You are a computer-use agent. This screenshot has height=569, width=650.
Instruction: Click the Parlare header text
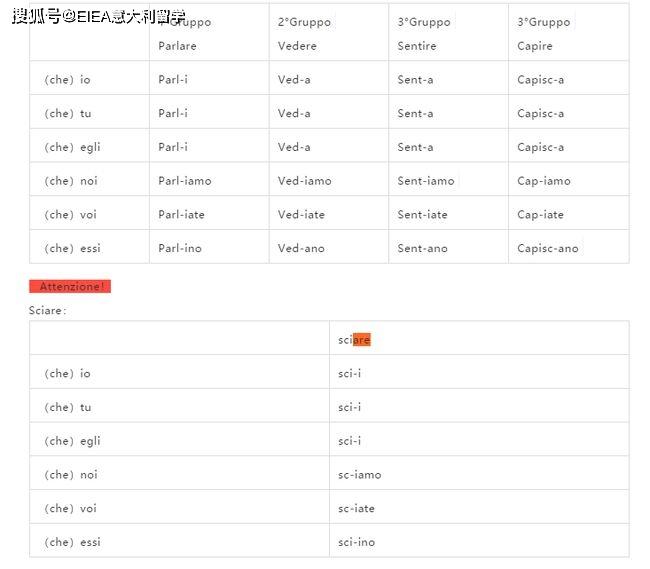(177, 46)
